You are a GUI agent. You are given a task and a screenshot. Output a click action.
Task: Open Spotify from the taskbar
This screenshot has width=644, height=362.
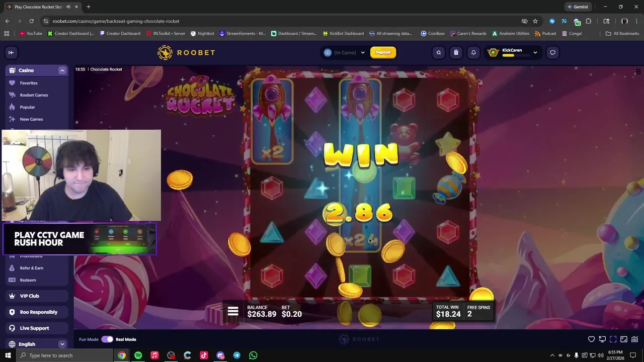click(x=138, y=355)
